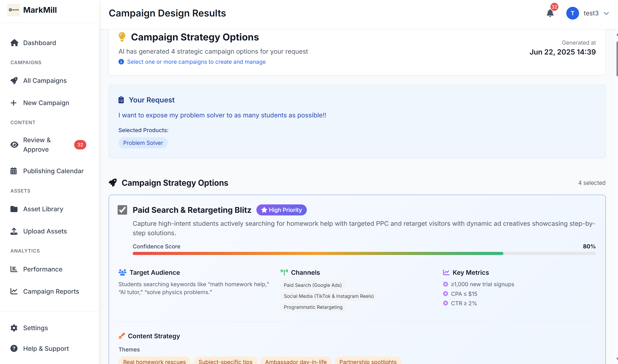The image size is (618, 364).
Task: Click the test3 user avatar
Action: tap(572, 13)
